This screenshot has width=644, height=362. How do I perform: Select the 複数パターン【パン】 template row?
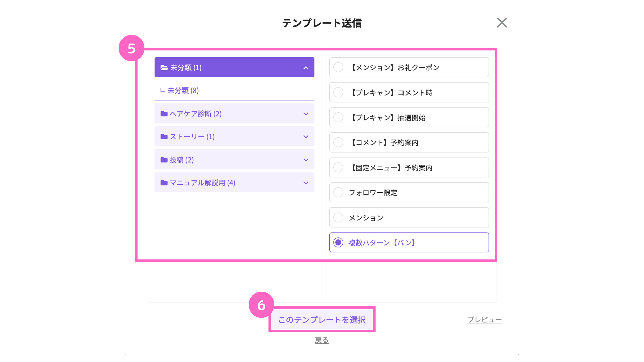409,242
